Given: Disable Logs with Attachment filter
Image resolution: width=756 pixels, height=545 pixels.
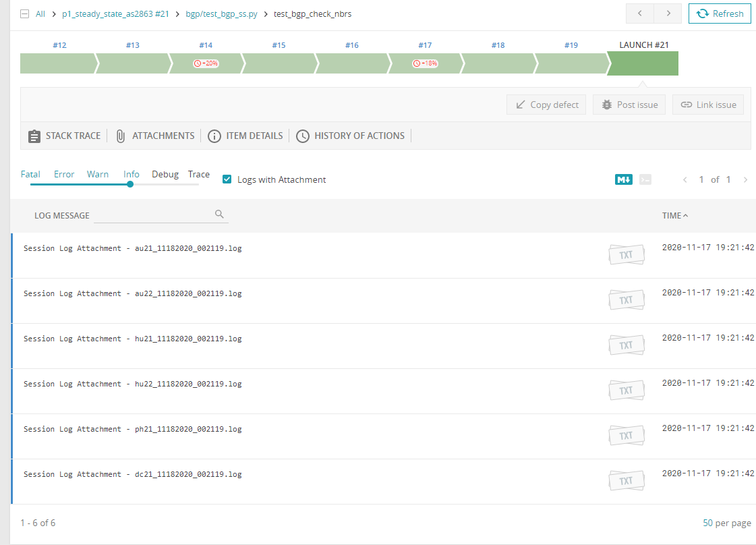Looking at the screenshot, I should coord(227,179).
